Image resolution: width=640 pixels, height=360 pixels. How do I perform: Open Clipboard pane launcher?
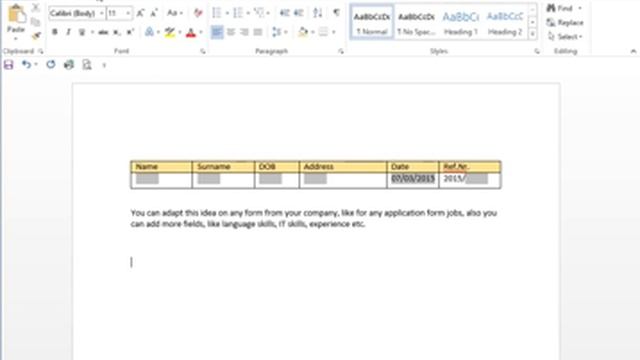[40, 51]
